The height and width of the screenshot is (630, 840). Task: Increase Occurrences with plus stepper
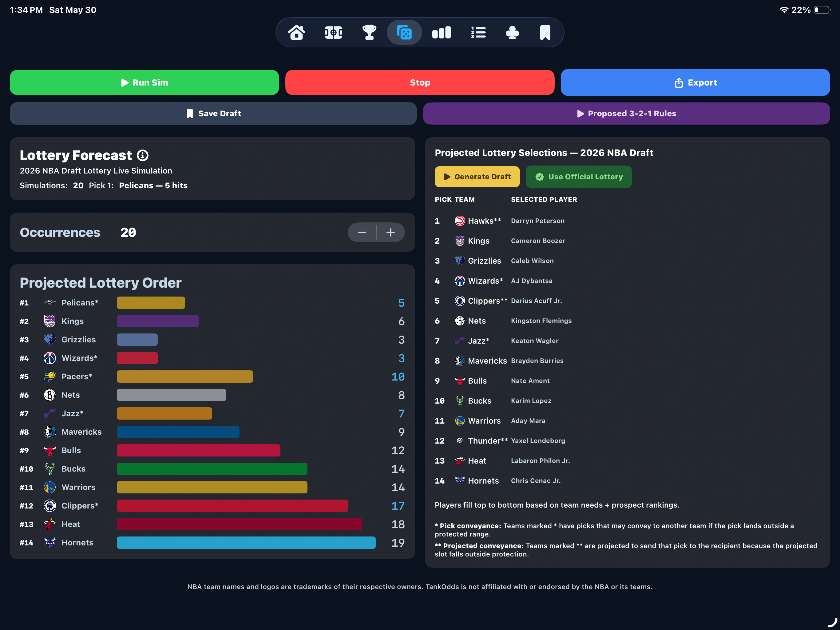tap(390, 232)
